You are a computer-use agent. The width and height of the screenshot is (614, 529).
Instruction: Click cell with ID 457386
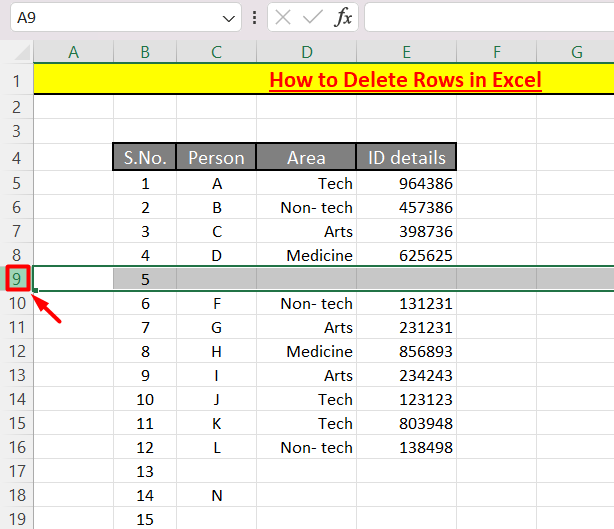[406, 207]
